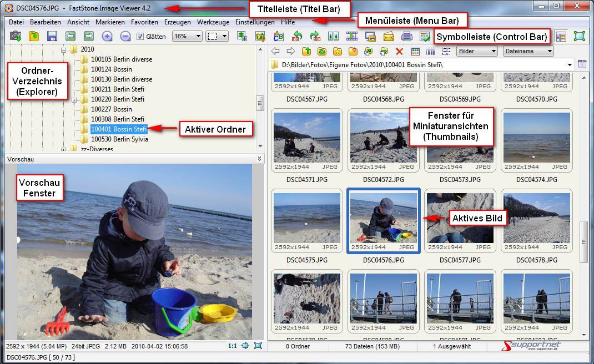The height and width of the screenshot is (364, 594).
Task: Zoom in with the plus magnifier
Action: click(107, 36)
